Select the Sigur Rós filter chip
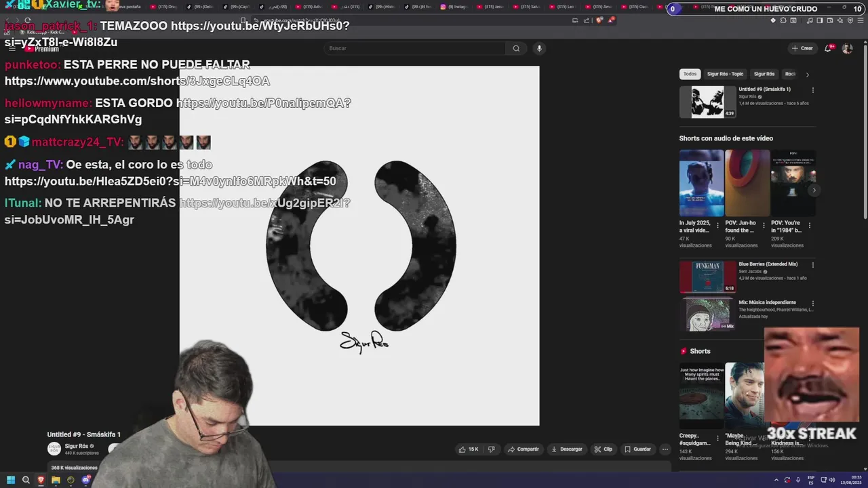 pos(764,74)
